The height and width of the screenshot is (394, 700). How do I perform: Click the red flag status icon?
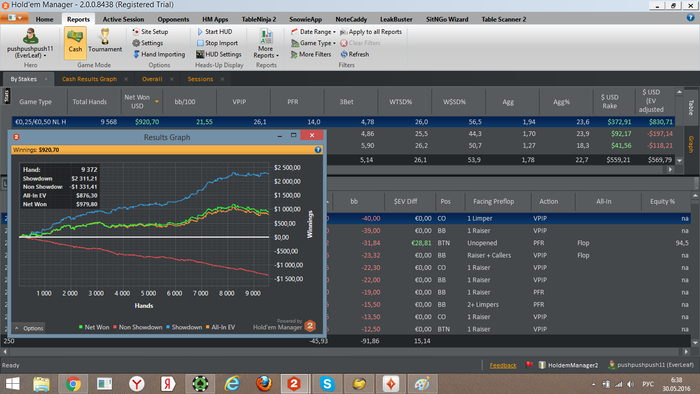point(529,365)
